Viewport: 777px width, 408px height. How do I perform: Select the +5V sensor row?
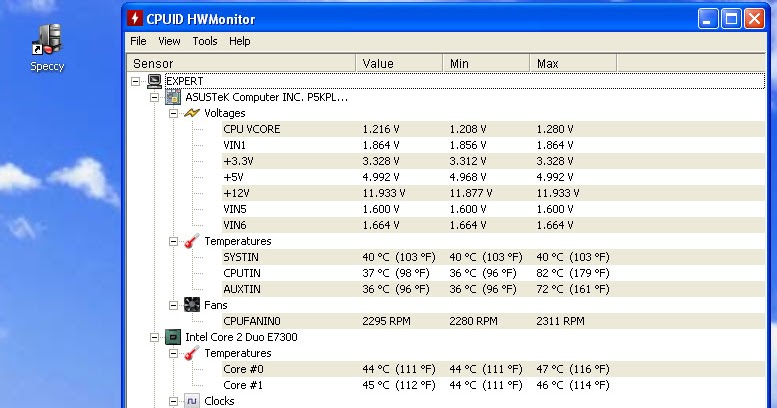(493, 177)
